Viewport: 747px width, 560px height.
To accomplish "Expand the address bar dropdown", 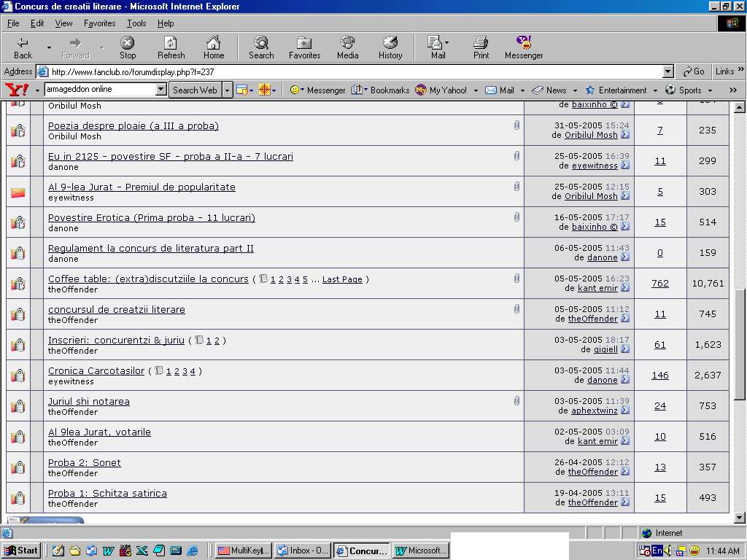I will coord(667,71).
